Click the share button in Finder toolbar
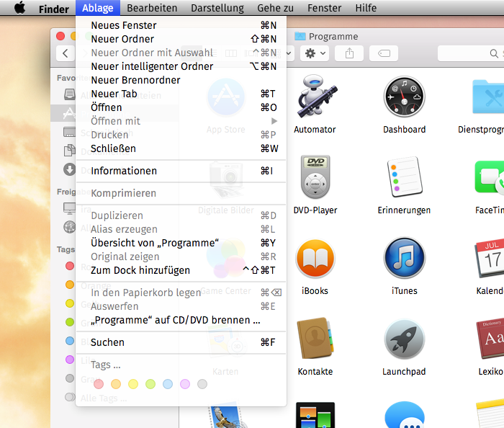504x428 pixels. click(x=349, y=53)
